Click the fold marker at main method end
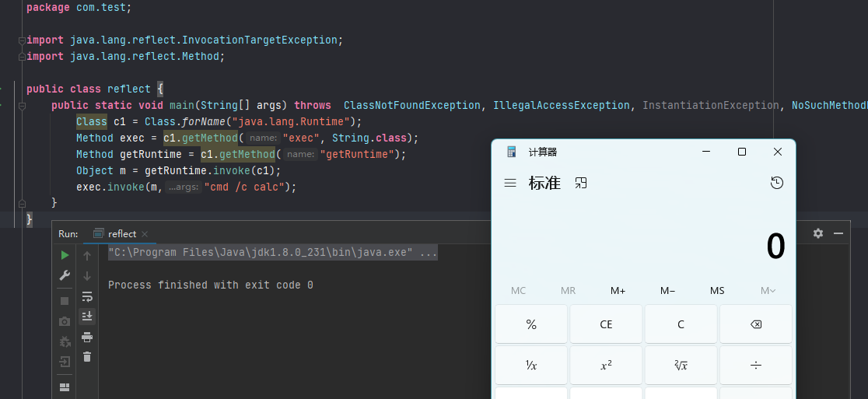The width and height of the screenshot is (868, 399). (22, 203)
